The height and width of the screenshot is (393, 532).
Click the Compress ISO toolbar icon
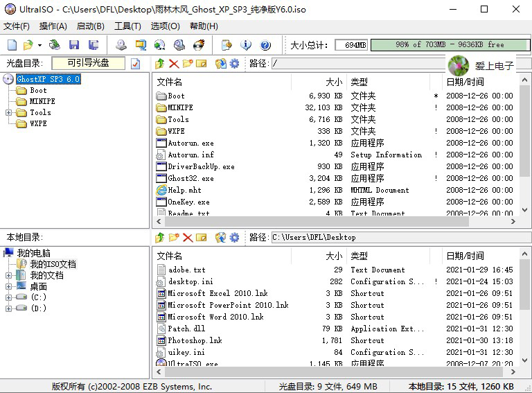click(x=141, y=45)
